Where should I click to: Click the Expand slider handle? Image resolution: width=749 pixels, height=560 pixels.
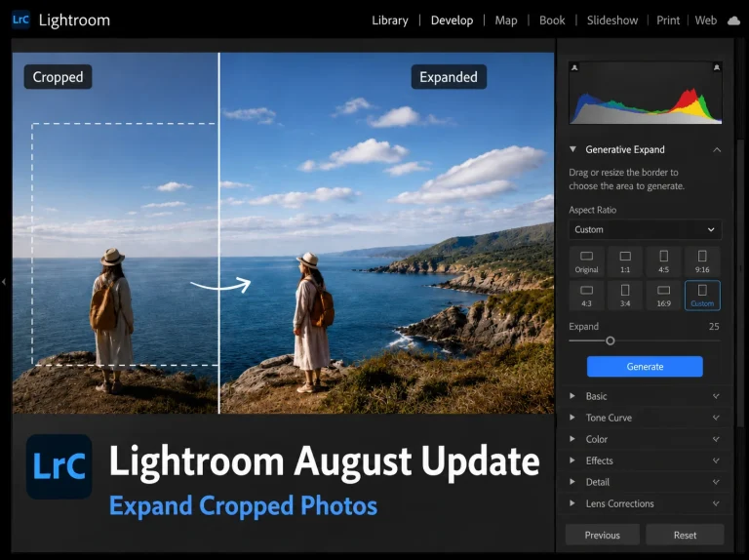[610, 341]
